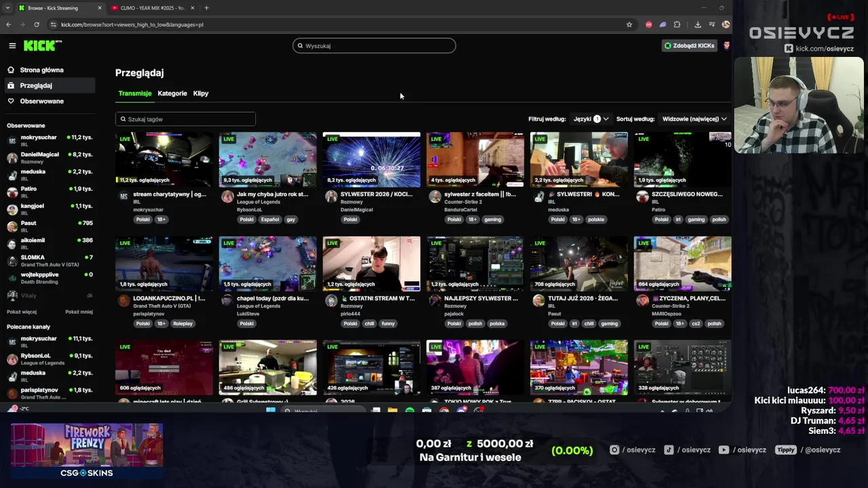
Task: Switch to the Klipy tab
Action: pos(201,94)
